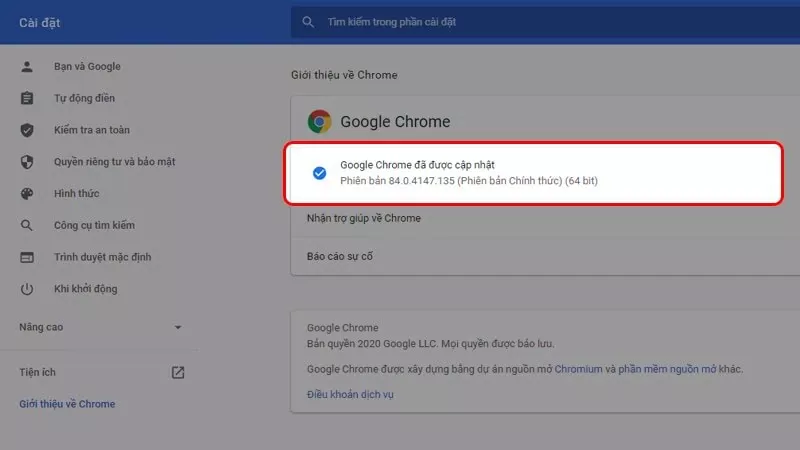Click the browser window icon for Trình duyệt mặc định
Viewport: 800px width, 450px height.
[x=27, y=257]
